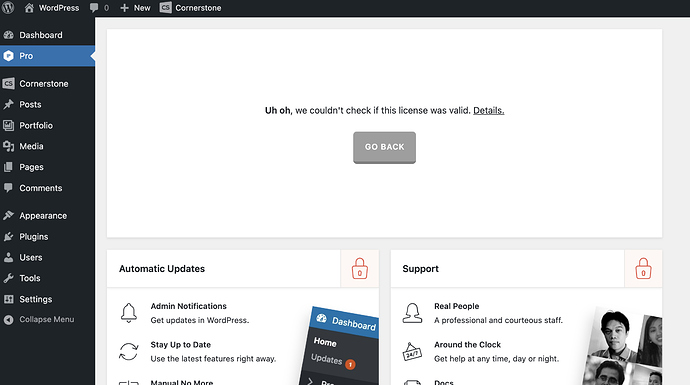This screenshot has height=385, width=690.
Task: Click the Media icon in sidebar
Action: tap(8, 146)
